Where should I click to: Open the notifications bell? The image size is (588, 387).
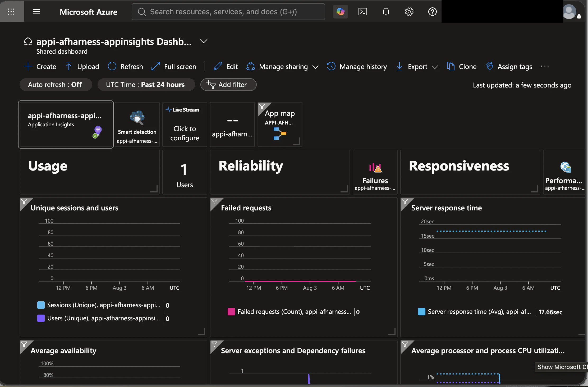pyautogui.click(x=386, y=12)
